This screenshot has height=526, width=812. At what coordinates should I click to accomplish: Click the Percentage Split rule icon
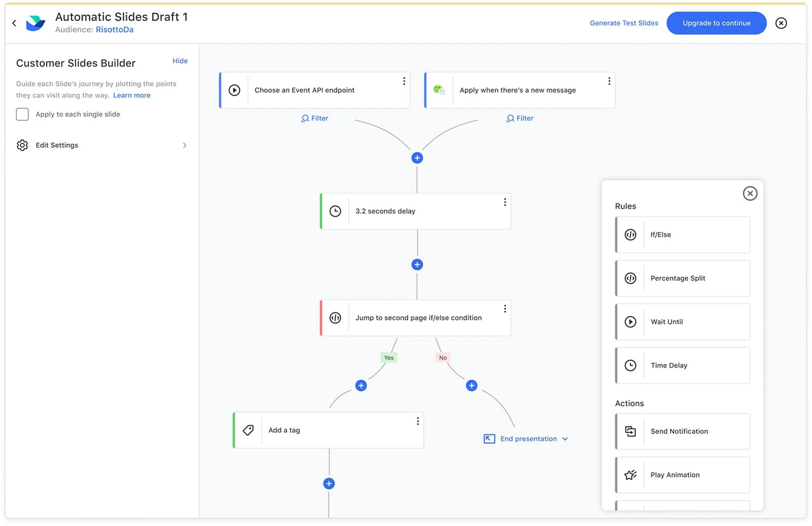click(x=630, y=278)
